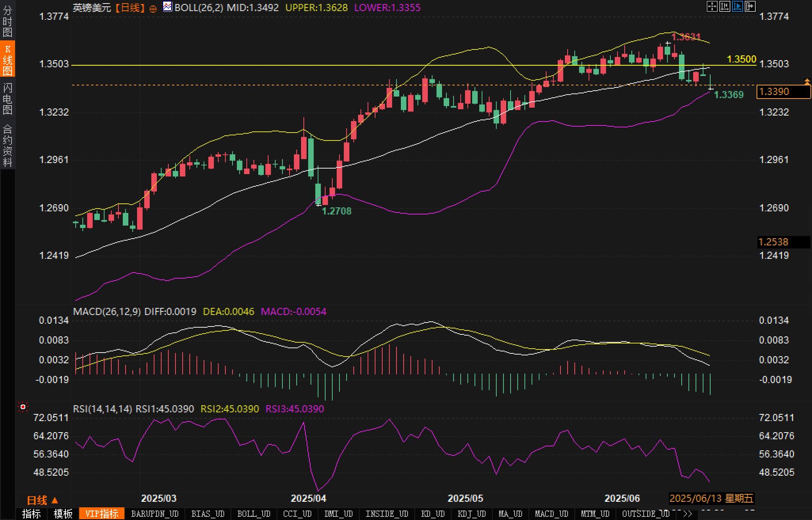Open 合约资料 in the sidebar
This screenshot has height=520, width=812.
click(8, 145)
